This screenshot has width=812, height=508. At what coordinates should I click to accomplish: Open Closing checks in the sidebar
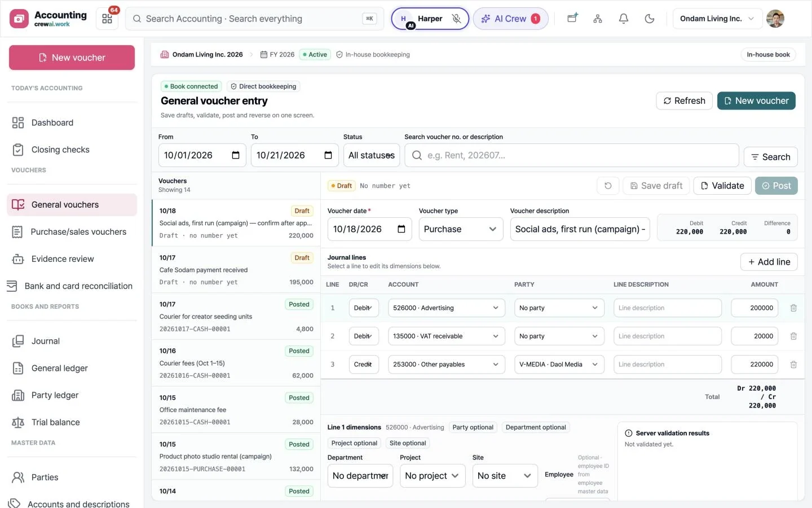[72, 150]
